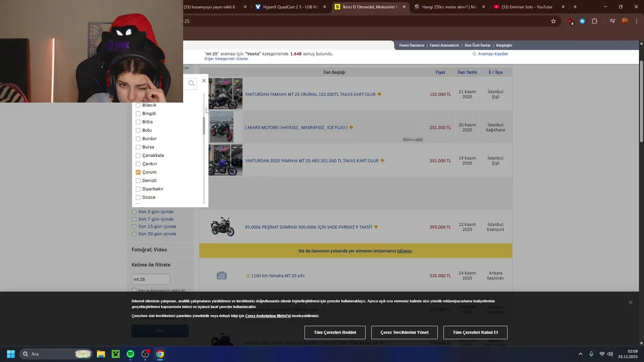This screenshot has width=644, height=362.
Task: Open the Favori Aramalarım menu link
Action: pos(444,45)
